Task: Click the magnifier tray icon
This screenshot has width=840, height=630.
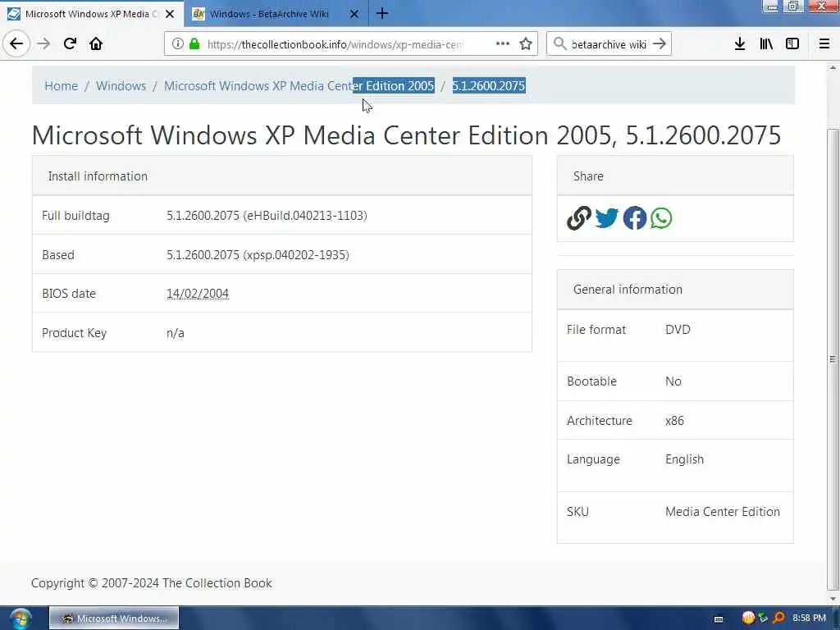Action: (778, 618)
